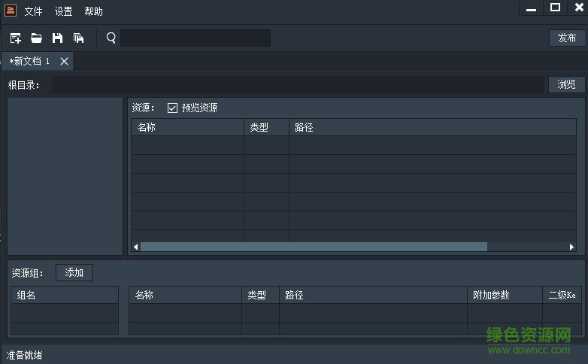Click the save floppy disk icon
Image resolution: width=588 pixels, height=364 pixels.
point(57,38)
